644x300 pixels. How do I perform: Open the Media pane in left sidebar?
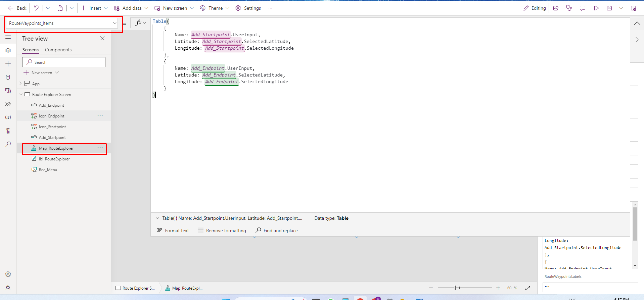coord(8,91)
